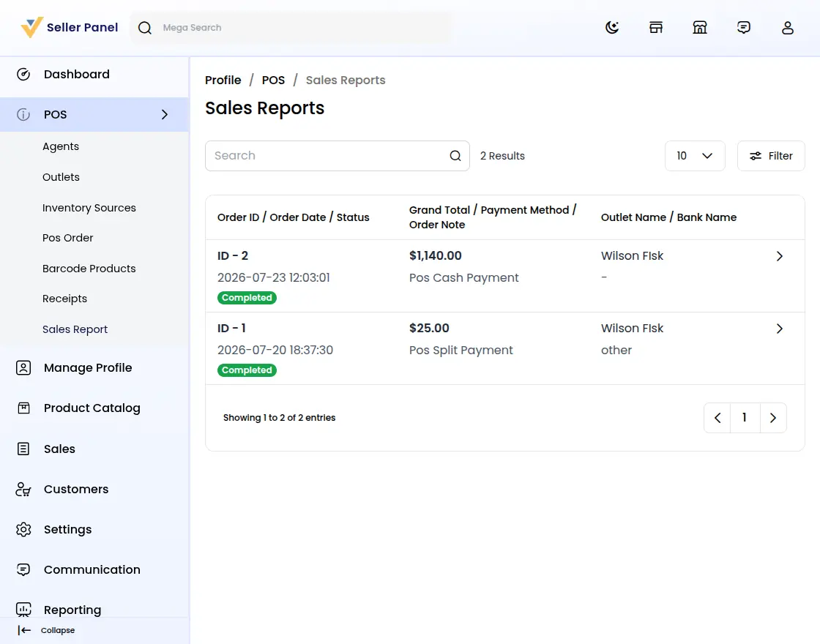Click Completed badge for ID - 1
Viewport: 820px width, 644px height.
pos(247,370)
